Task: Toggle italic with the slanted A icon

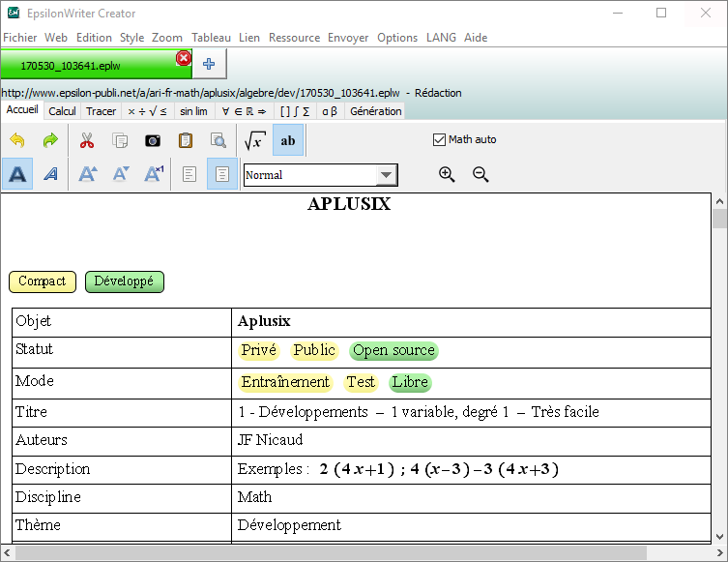Action: point(50,174)
